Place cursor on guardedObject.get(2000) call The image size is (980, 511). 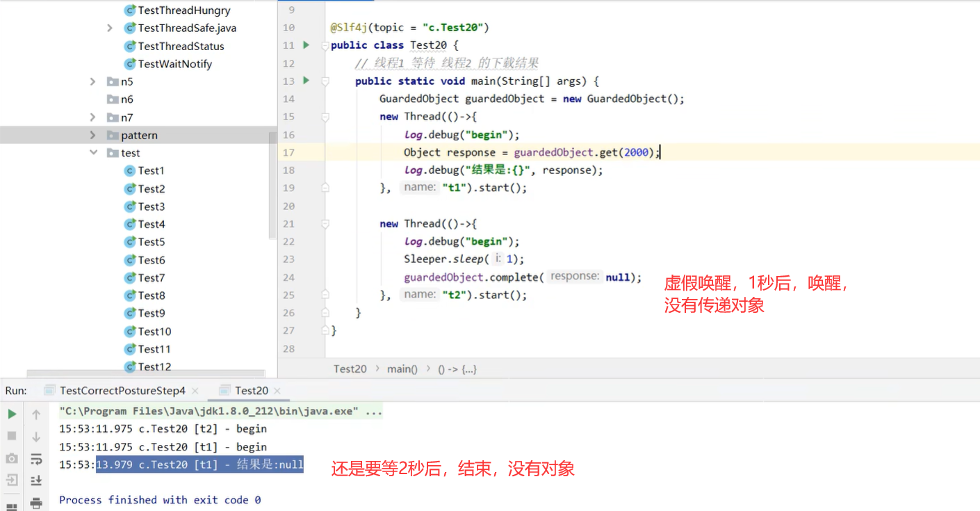[585, 152]
